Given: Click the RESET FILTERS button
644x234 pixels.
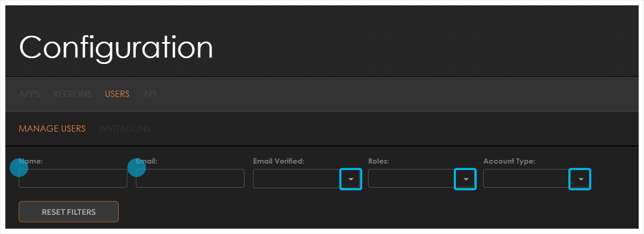Looking at the screenshot, I should point(69,212).
